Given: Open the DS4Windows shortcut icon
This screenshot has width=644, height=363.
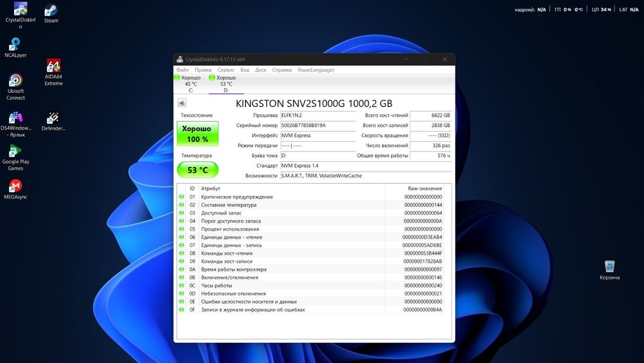Looking at the screenshot, I should (x=15, y=124).
